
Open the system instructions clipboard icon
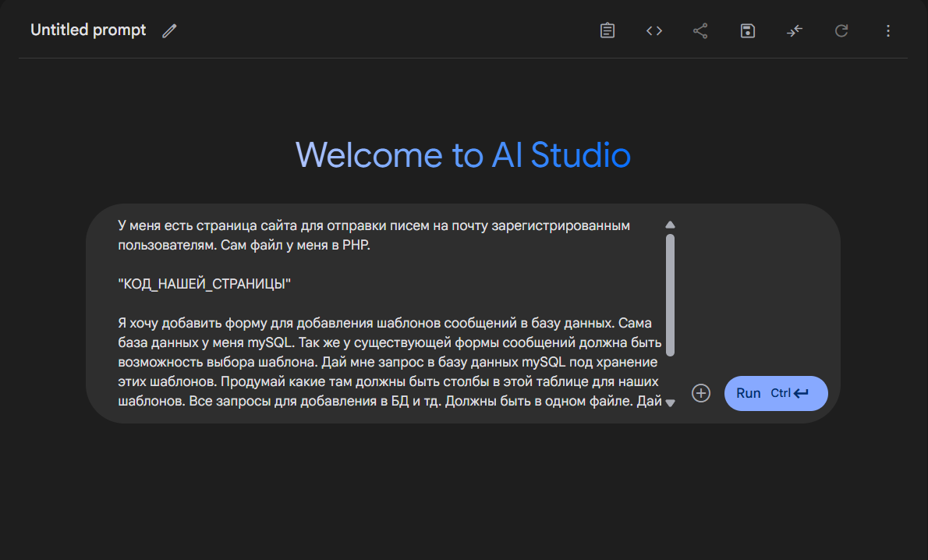pyautogui.click(x=607, y=30)
